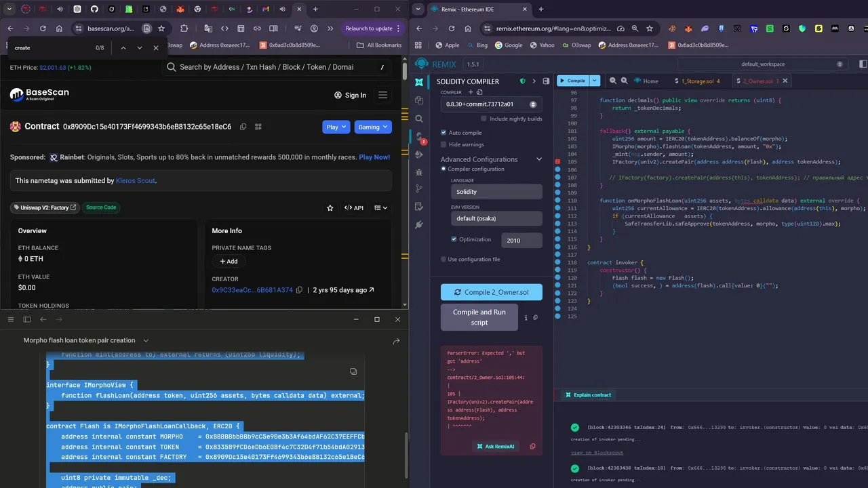Click the red error marker at line 105
This screenshot has width=868, height=488.
pos(558,162)
